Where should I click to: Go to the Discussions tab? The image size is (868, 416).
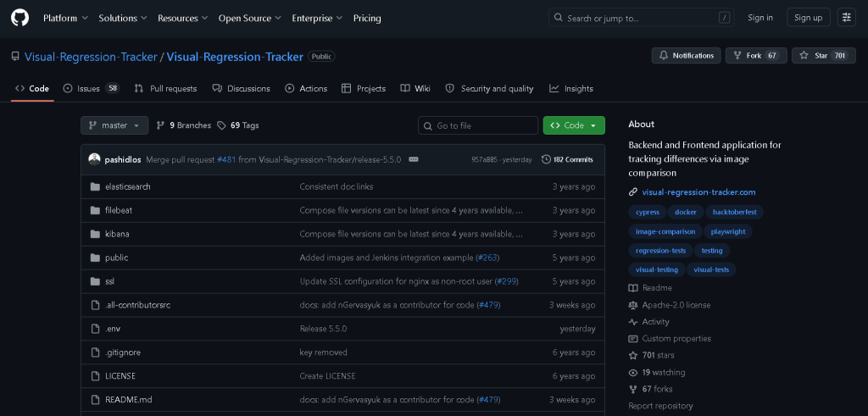[242, 88]
